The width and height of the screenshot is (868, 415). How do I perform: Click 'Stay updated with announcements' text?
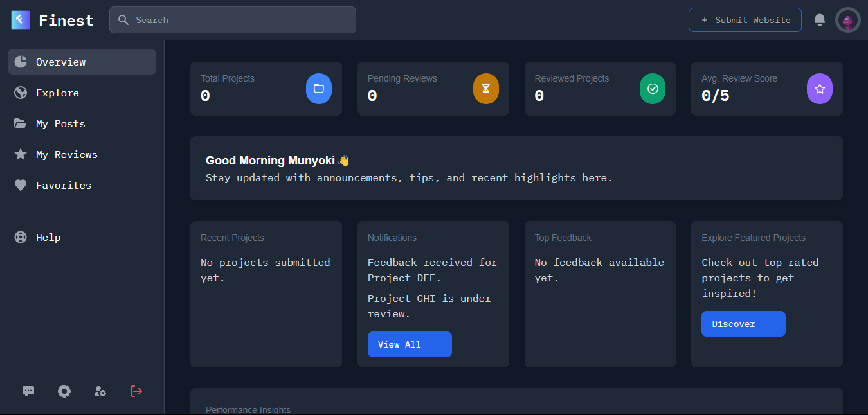coord(409,178)
